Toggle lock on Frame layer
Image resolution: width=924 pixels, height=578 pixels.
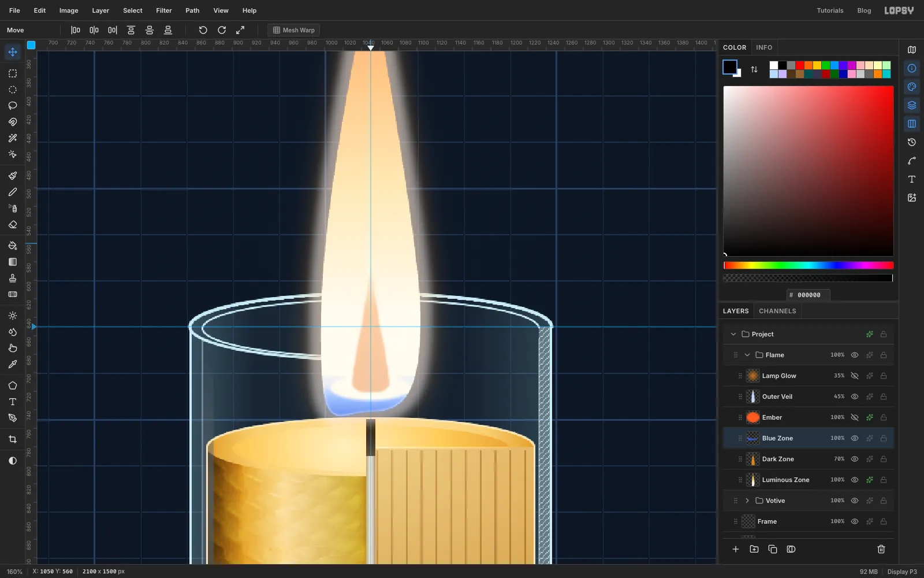(884, 521)
